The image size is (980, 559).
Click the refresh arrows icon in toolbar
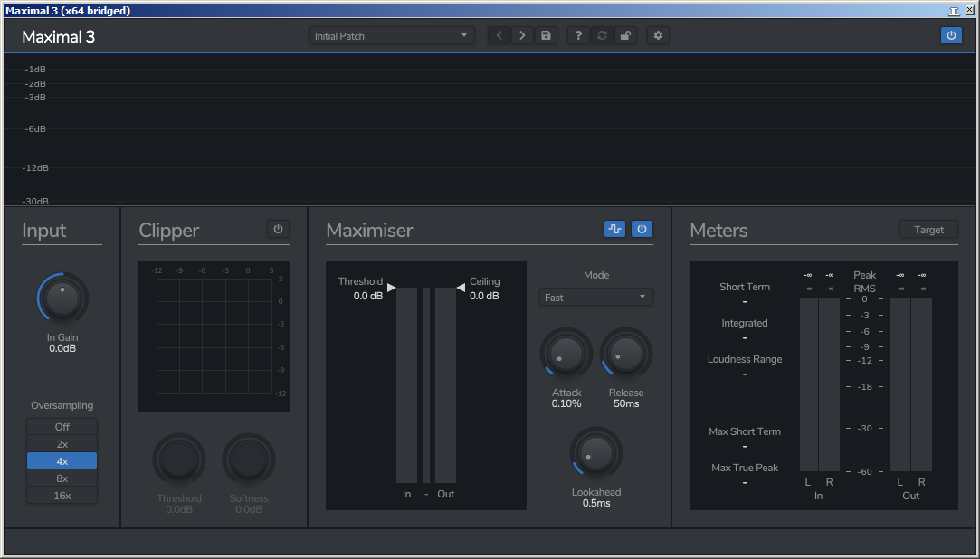click(x=602, y=35)
